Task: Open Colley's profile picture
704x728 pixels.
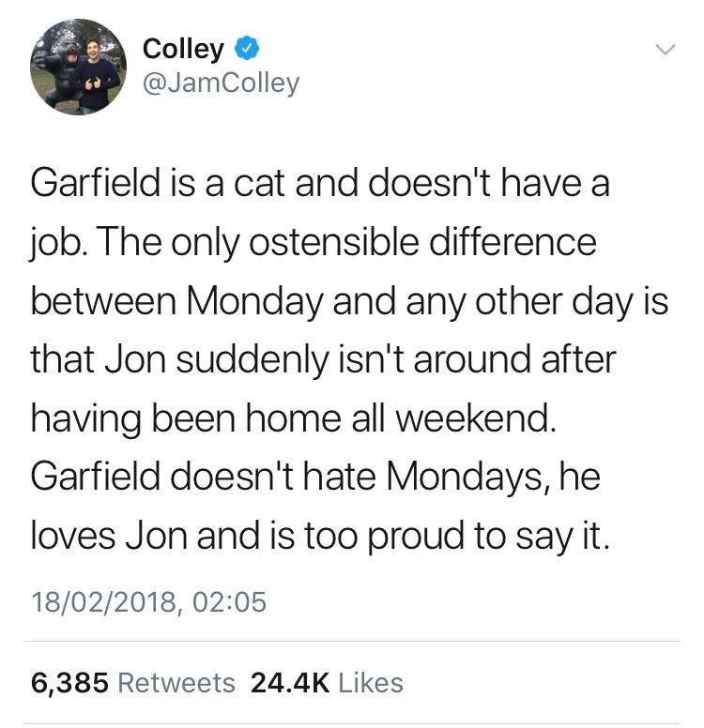Action: point(78,67)
